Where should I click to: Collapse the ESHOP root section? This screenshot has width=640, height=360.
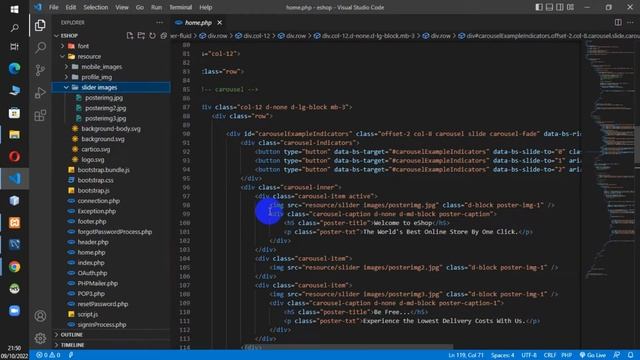coord(69,36)
